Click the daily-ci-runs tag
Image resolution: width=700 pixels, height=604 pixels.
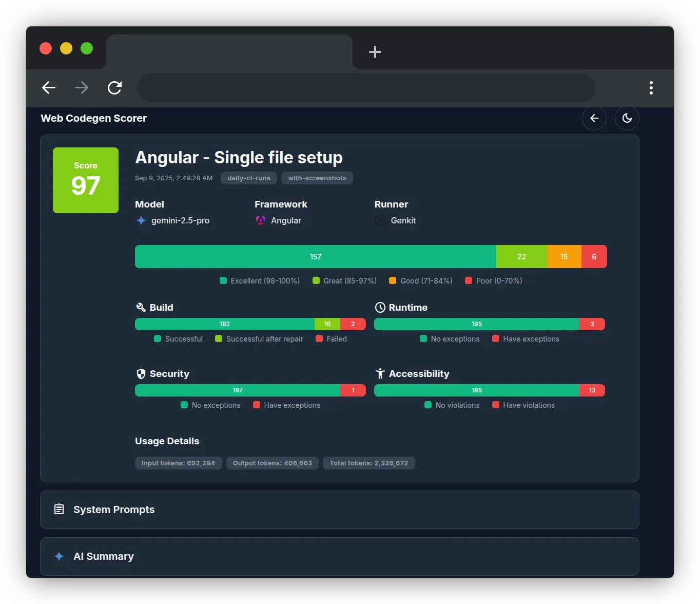coord(248,178)
